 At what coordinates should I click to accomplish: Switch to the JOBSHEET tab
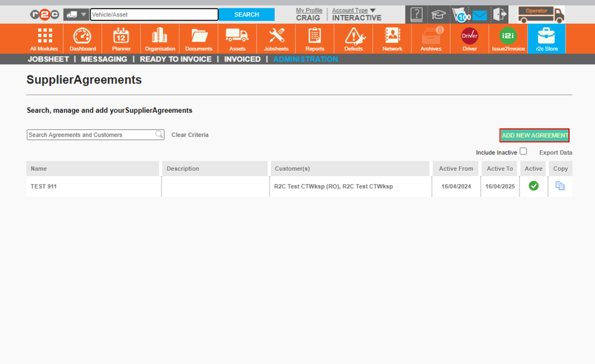tap(48, 59)
